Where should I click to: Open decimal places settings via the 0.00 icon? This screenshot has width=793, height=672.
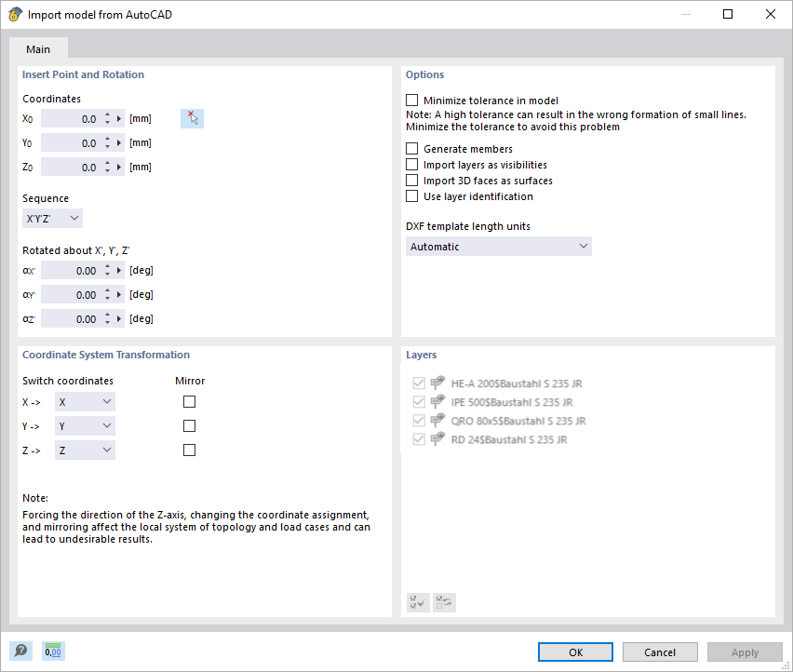pyautogui.click(x=53, y=650)
